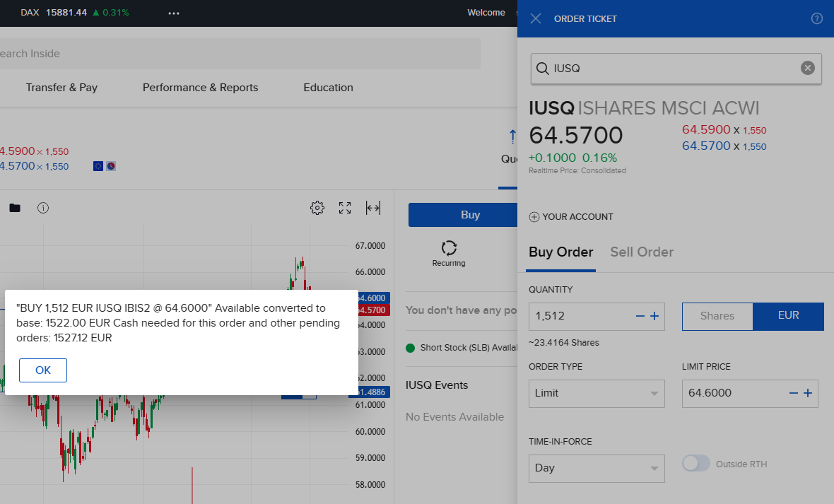Open Transfer & Pay menu
The width and height of the screenshot is (834, 504).
click(x=61, y=87)
